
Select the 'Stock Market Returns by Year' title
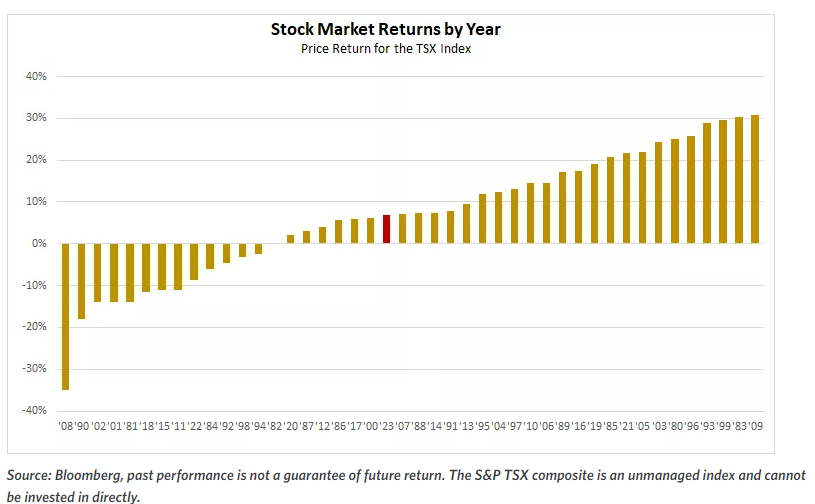point(386,29)
